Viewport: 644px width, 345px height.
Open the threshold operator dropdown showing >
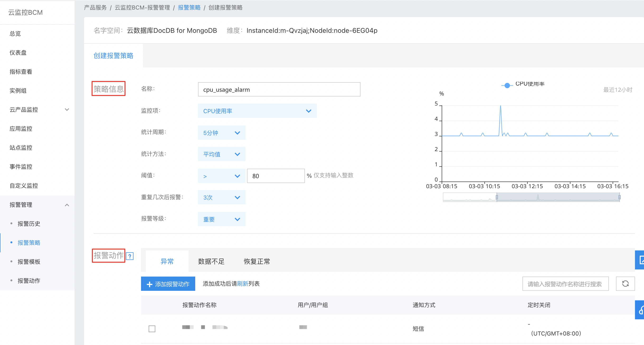tap(222, 176)
